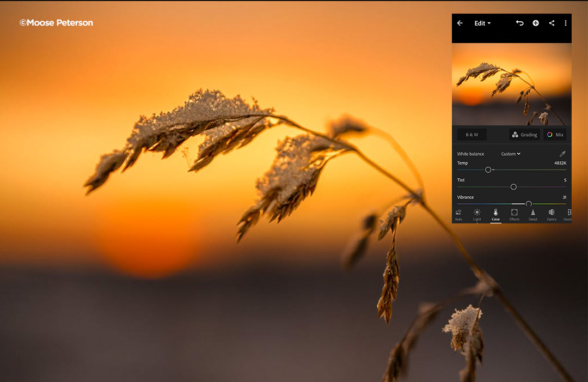The height and width of the screenshot is (382, 588).
Task: Click the Tint slider handle
Action: (513, 187)
